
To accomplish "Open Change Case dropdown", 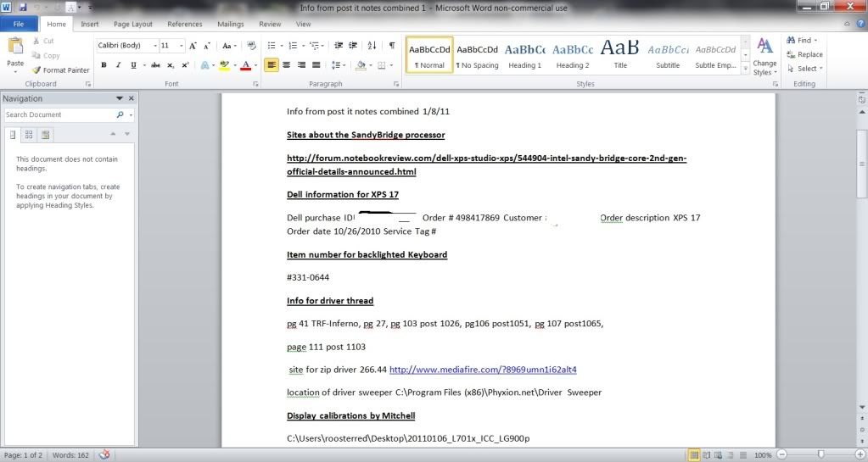I will 229,46.
